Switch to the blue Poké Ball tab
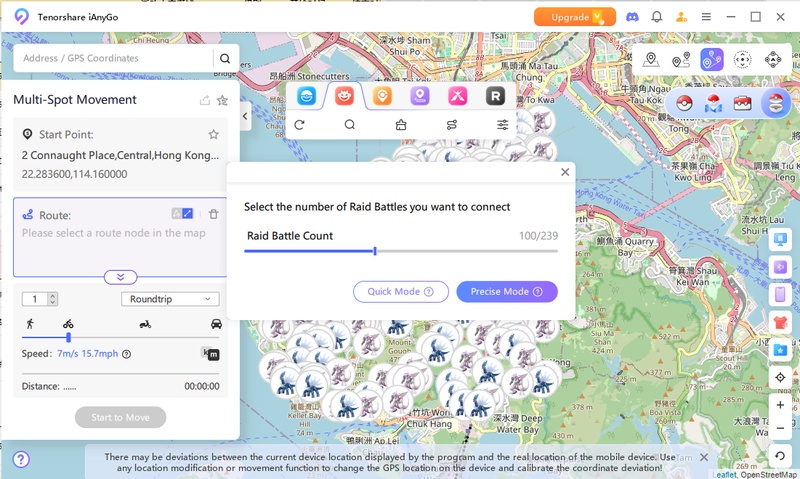The image size is (800, 479). click(307, 96)
